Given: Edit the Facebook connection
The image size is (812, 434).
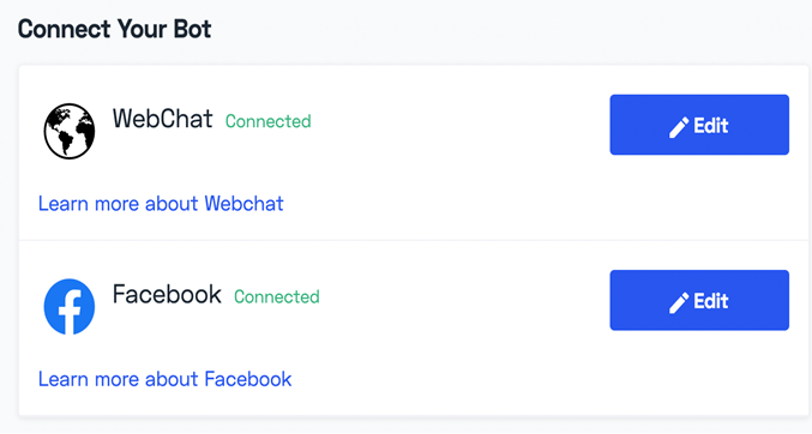Looking at the screenshot, I should [x=699, y=300].
